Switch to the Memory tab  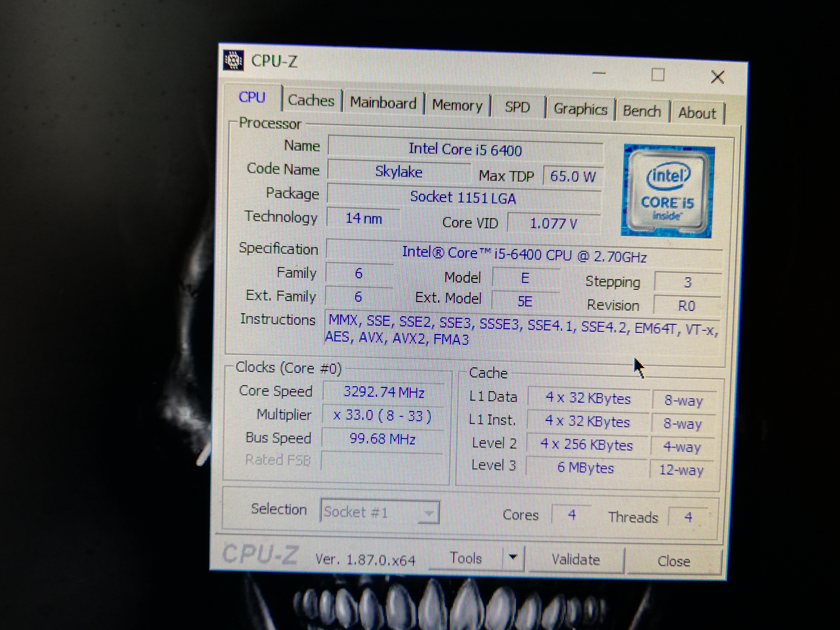pyautogui.click(x=457, y=105)
